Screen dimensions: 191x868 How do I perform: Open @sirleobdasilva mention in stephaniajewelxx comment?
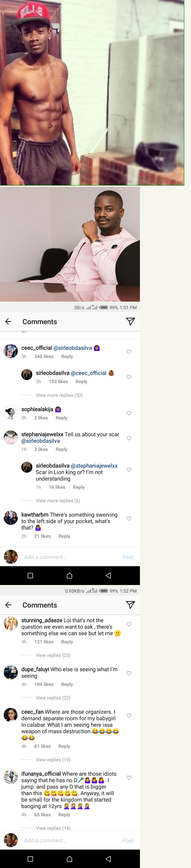[x=41, y=441]
